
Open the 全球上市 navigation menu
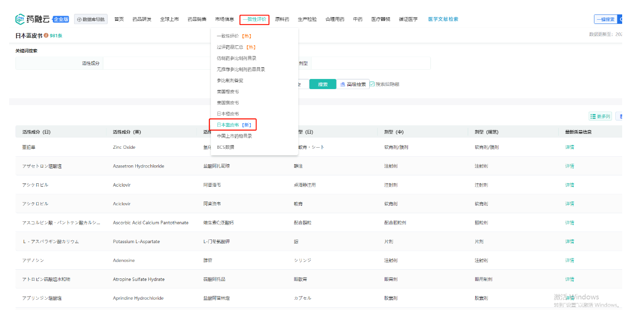[x=169, y=19]
